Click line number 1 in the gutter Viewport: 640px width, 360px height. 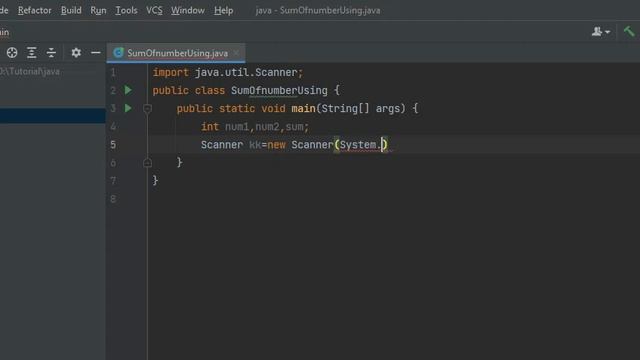tap(113, 73)
